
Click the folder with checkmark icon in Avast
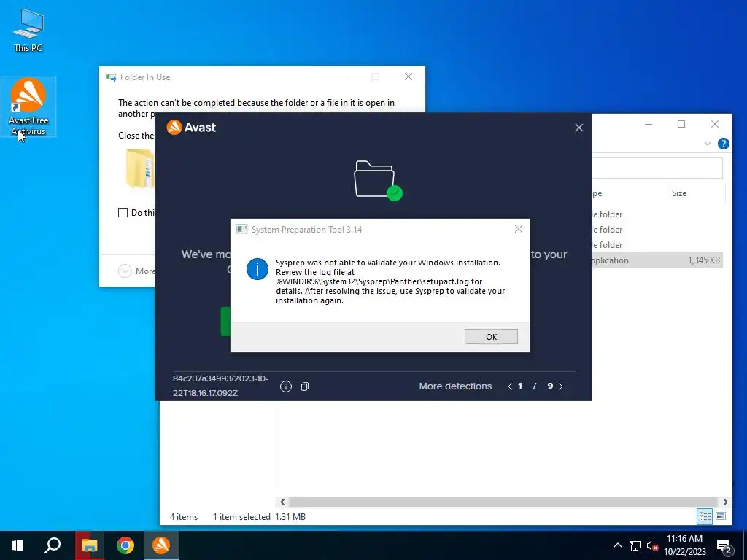tap(378, 181)
